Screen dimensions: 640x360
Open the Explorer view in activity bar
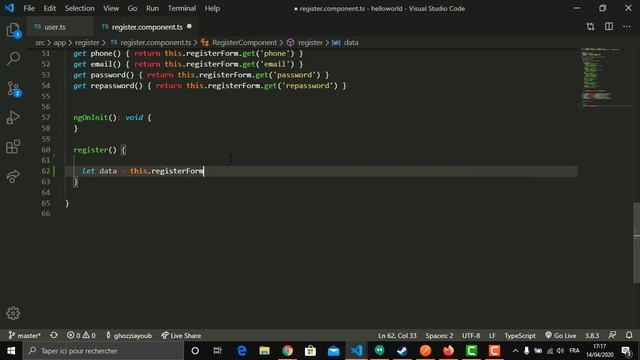[13, 31]
